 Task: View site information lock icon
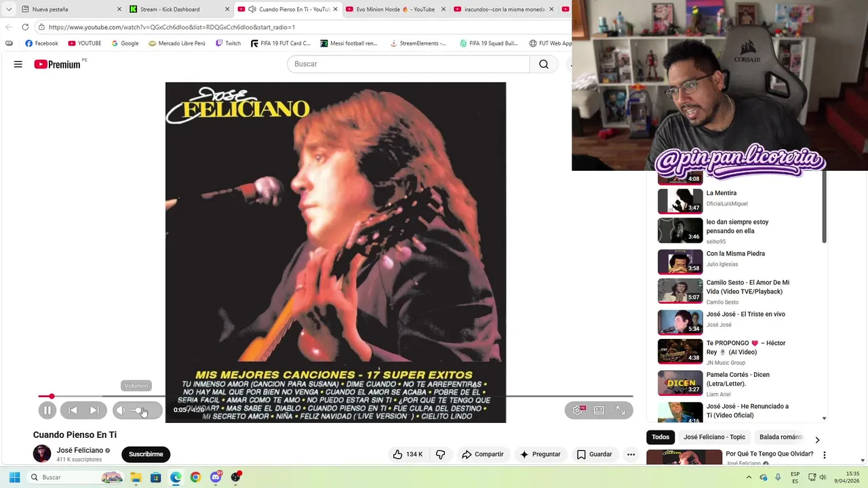pos(41,27)
